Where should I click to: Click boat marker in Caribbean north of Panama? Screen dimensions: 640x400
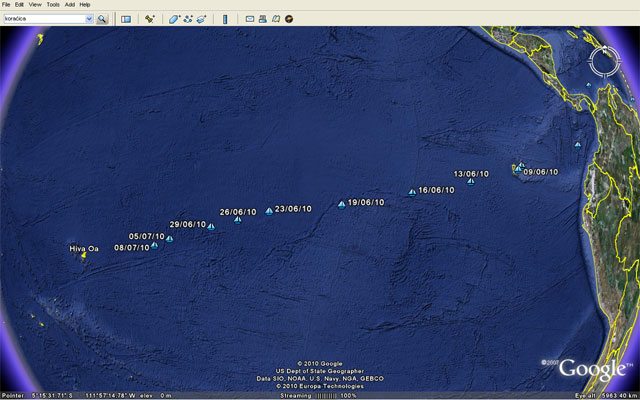(x=589, y=85)
